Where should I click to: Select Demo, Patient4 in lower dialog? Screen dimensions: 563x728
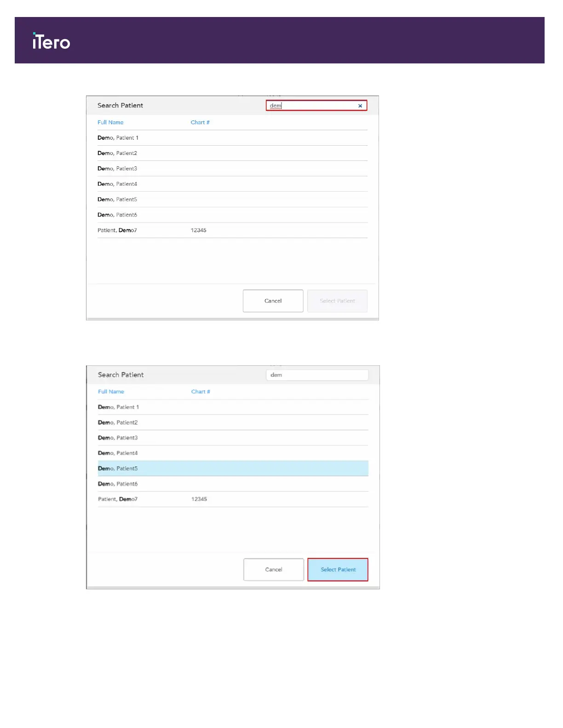point(233,453)
